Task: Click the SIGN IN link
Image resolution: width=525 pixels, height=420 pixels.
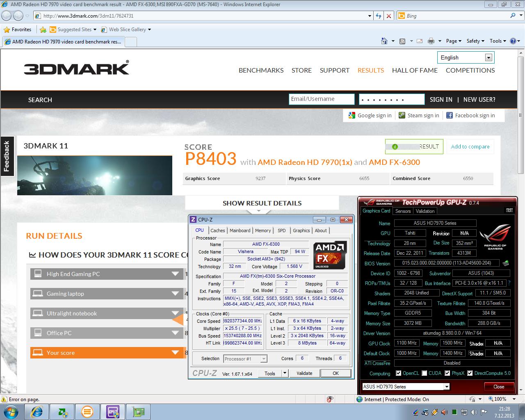Action: [x=441, y=100]
